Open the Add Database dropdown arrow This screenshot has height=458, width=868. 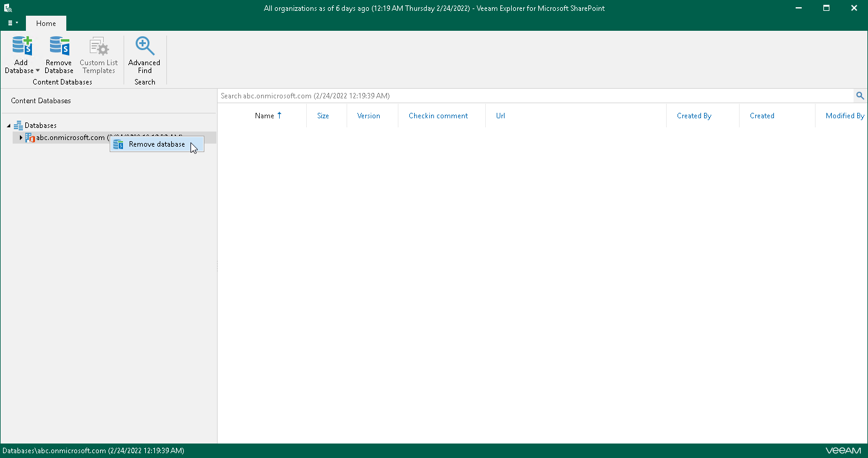pos(37,71)
